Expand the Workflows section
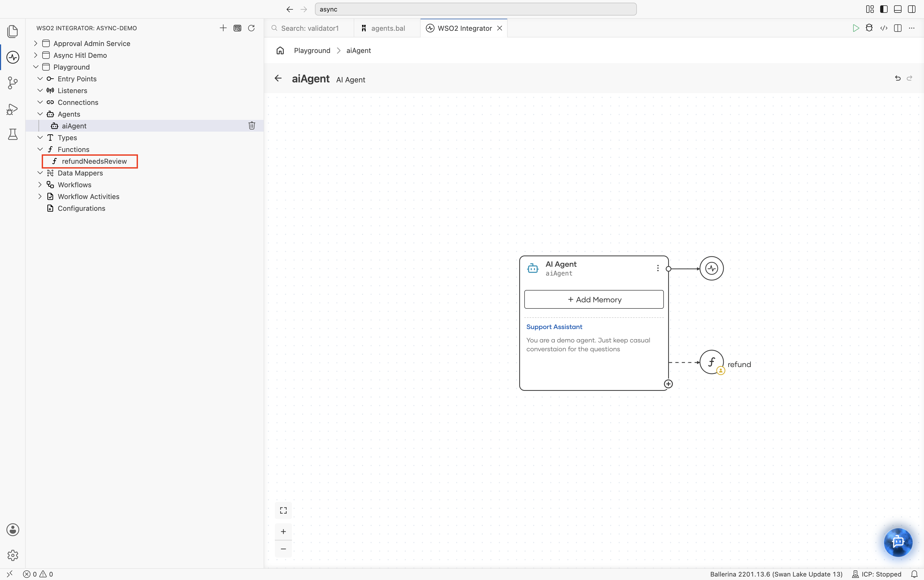Screen dimensions: 924x580 (40, 185)
